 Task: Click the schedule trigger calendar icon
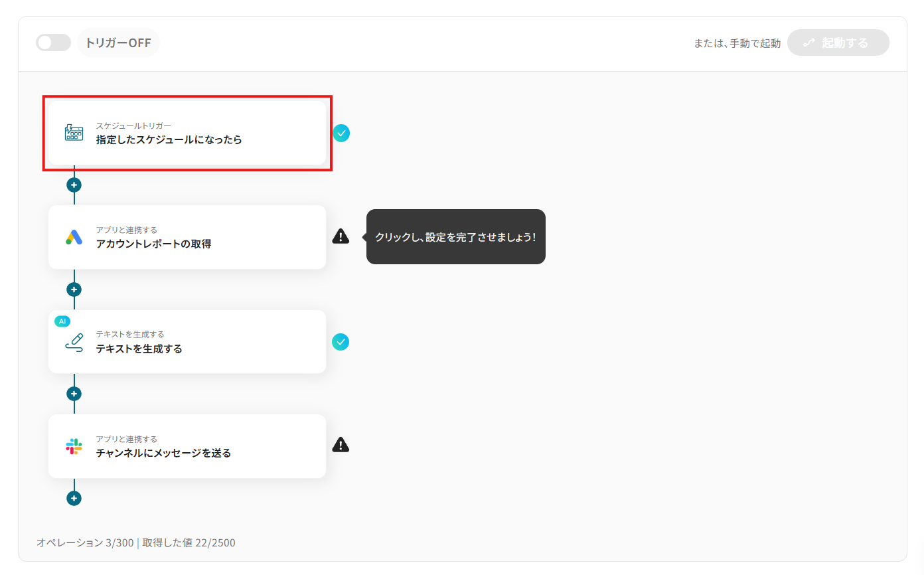coord(74,133)
